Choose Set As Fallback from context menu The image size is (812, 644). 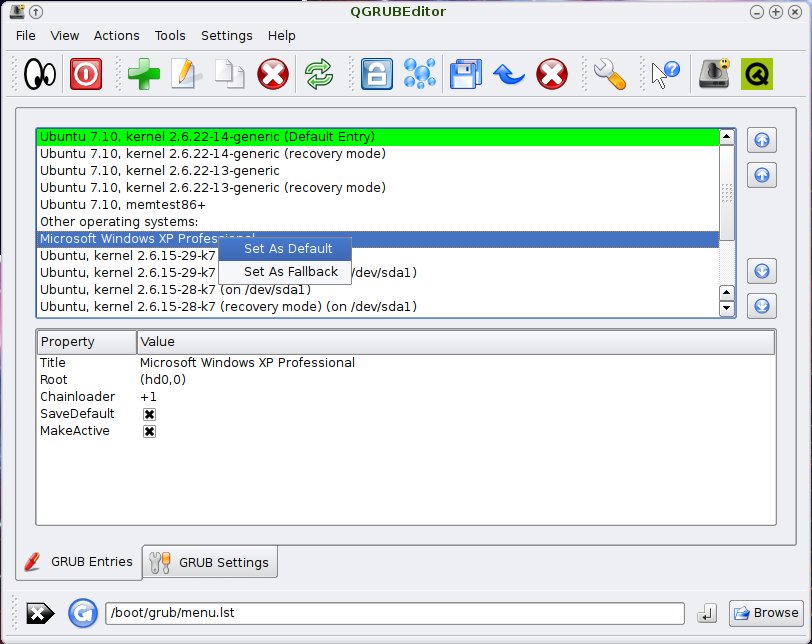tap(290, 271)
